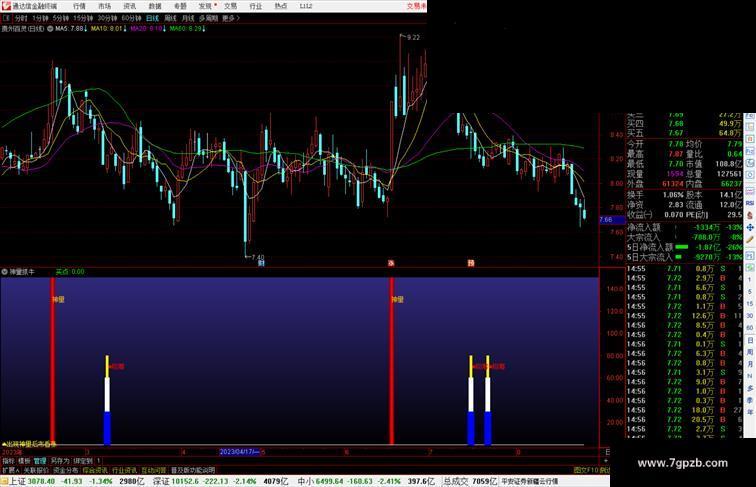Click the second red 神量 signal bar
756x487 pixels.
pos(392,361)
